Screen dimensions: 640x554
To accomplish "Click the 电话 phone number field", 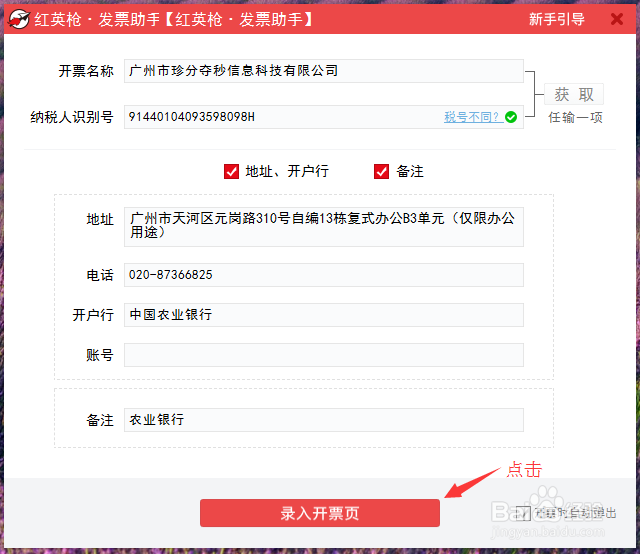I will (324, 275).
